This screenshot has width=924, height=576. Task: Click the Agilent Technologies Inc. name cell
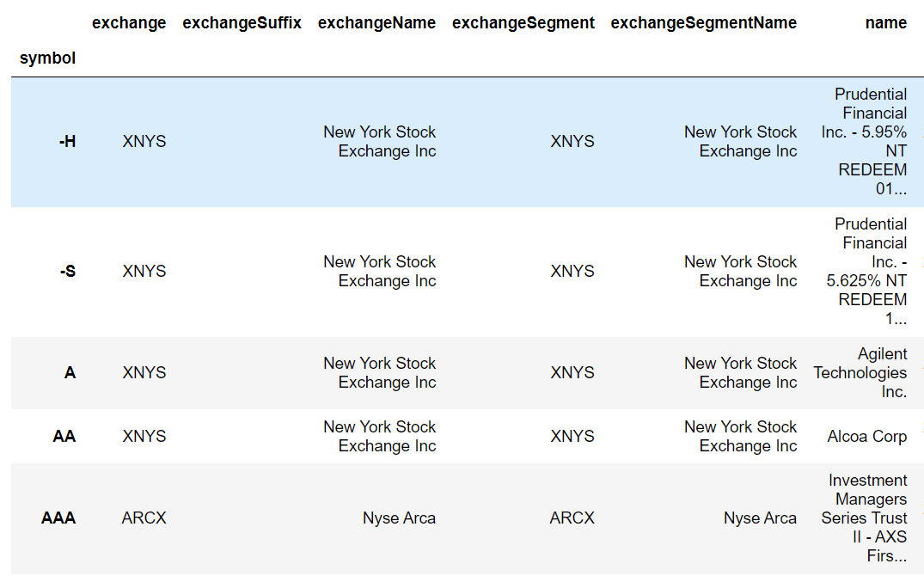860,372
